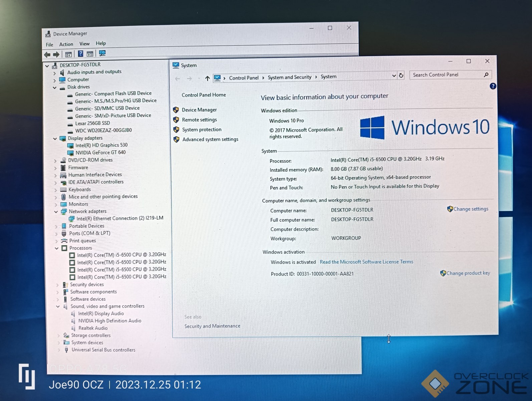This screenshot has width=532, height=401.
Task: Click the properties sheet toolbar icon in Device Manager
Action: 90,54
